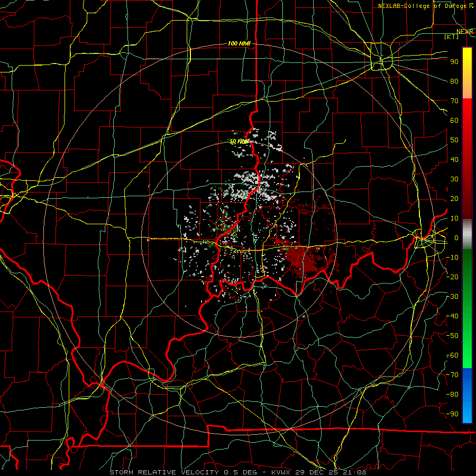The height and width of the screenshot is (476, 476).
Task: Click the 50 value on velocity scale
Action: [454, 140]
